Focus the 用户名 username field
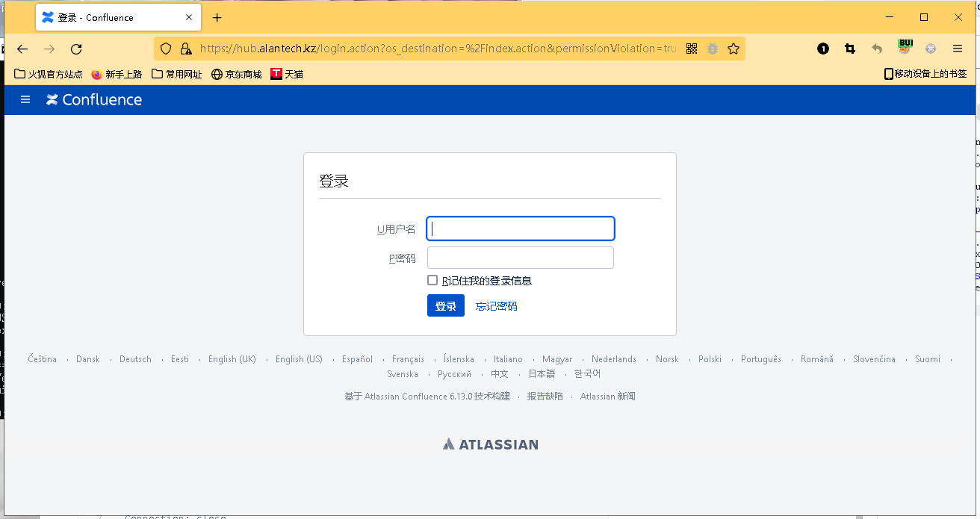 click(x=521, y=229)
